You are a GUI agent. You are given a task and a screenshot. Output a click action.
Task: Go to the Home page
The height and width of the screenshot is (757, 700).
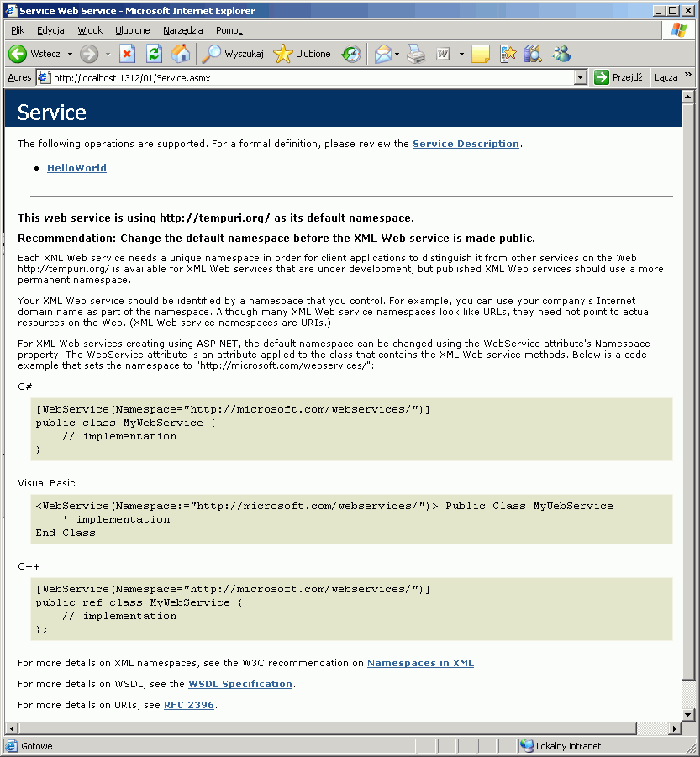[181, 54]
